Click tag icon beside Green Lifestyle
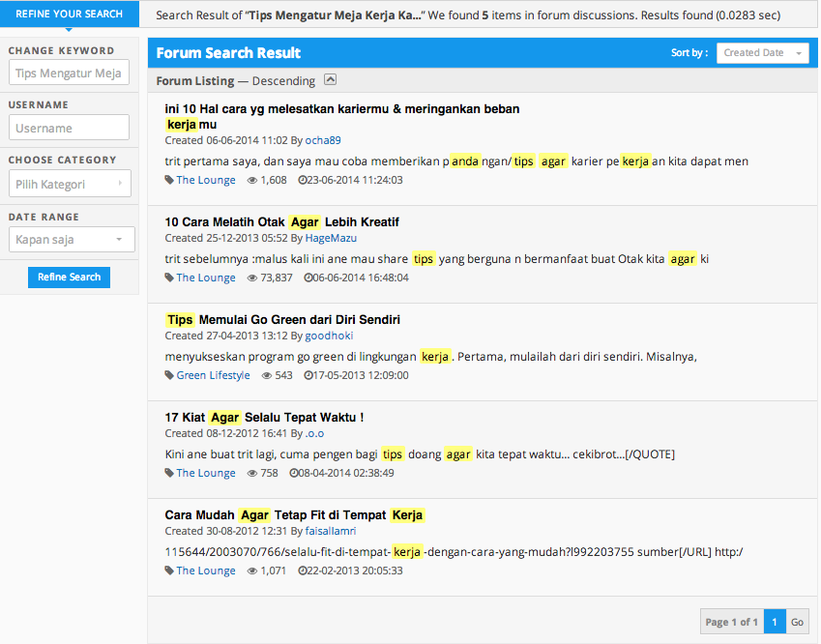 point(169,375)
